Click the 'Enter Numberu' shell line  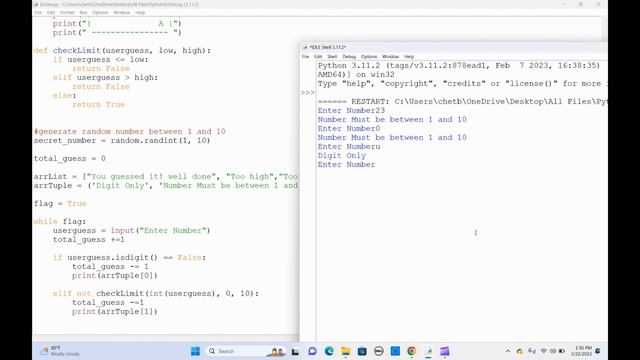coord(349,147)
